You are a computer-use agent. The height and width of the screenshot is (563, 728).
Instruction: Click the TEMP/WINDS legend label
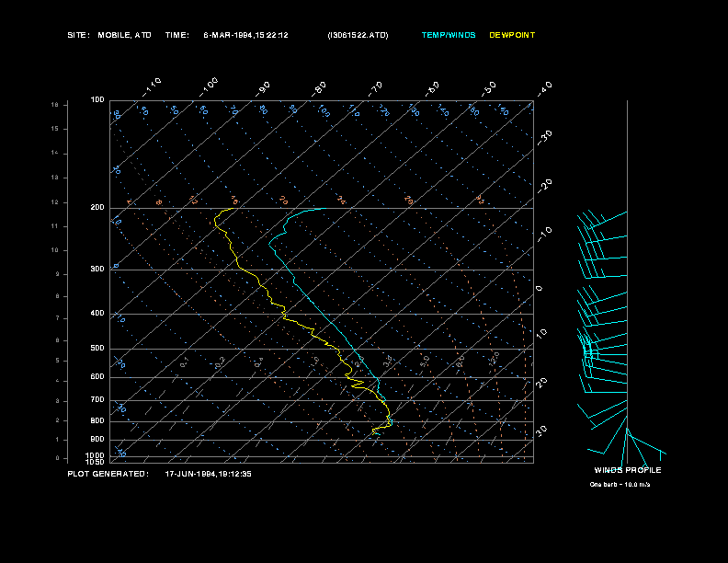(x=449, y=35)
